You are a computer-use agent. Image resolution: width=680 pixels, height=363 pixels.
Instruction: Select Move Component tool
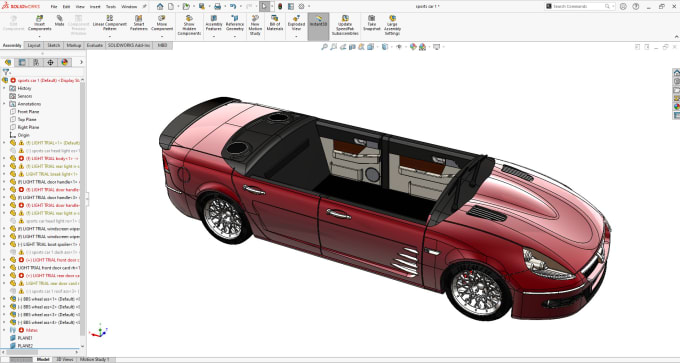coord(162,23)
